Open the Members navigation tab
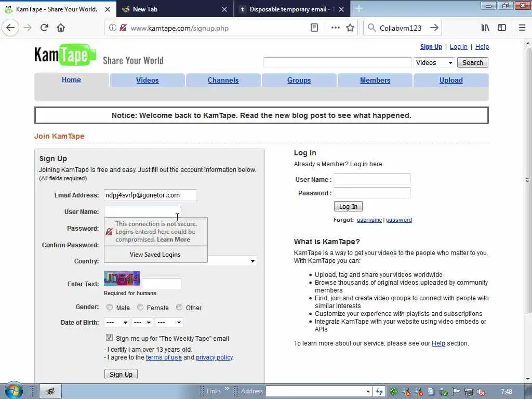532x399 pixels. point(375,80)
